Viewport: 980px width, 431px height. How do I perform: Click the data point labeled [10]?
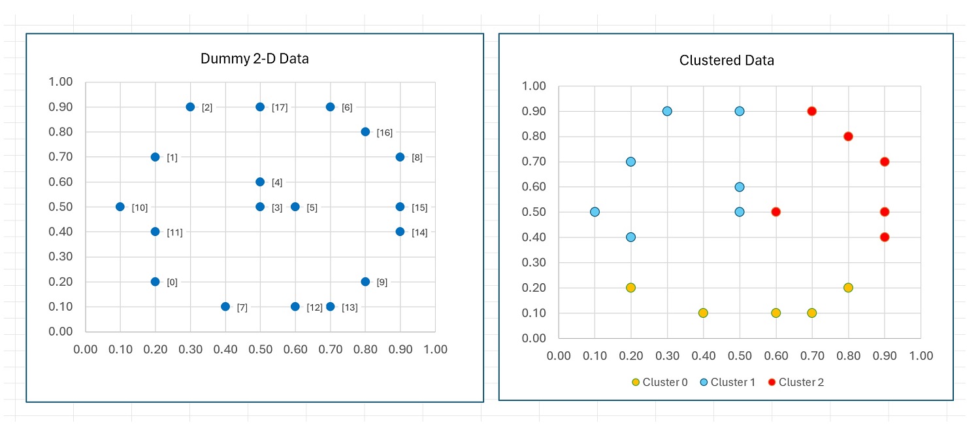click(120, 207)
